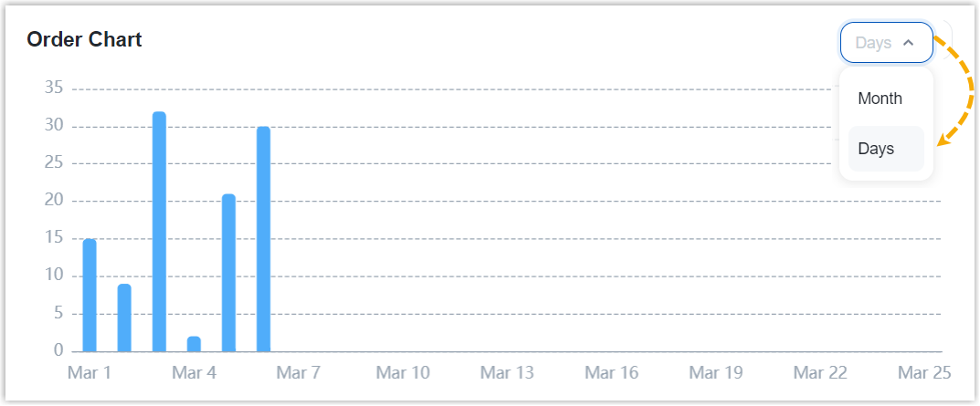Click the first bar with 15 orders
The height and width of the screenshot is (406, 980).
click(x=90, y=295)
